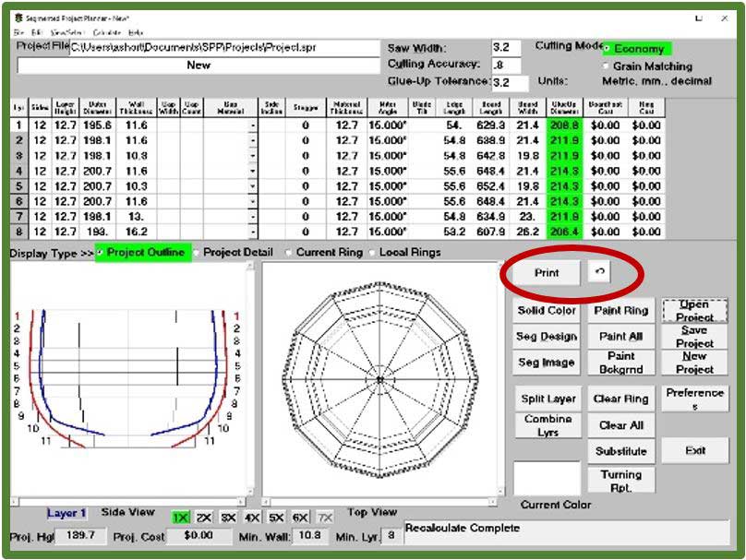The width and height of the screenshot is (746, 560).
Task: Open the File menu
Action: [x=18, y=33]
